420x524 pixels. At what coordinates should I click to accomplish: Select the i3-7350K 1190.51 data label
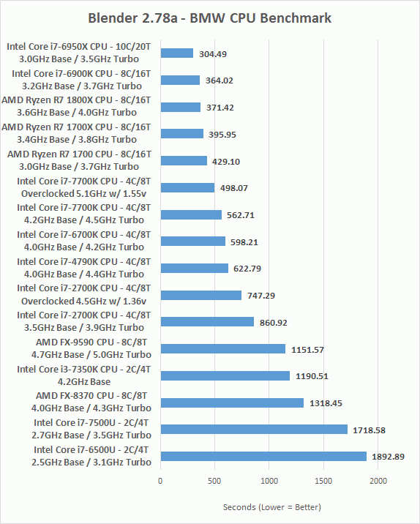[x=312, y=376]
